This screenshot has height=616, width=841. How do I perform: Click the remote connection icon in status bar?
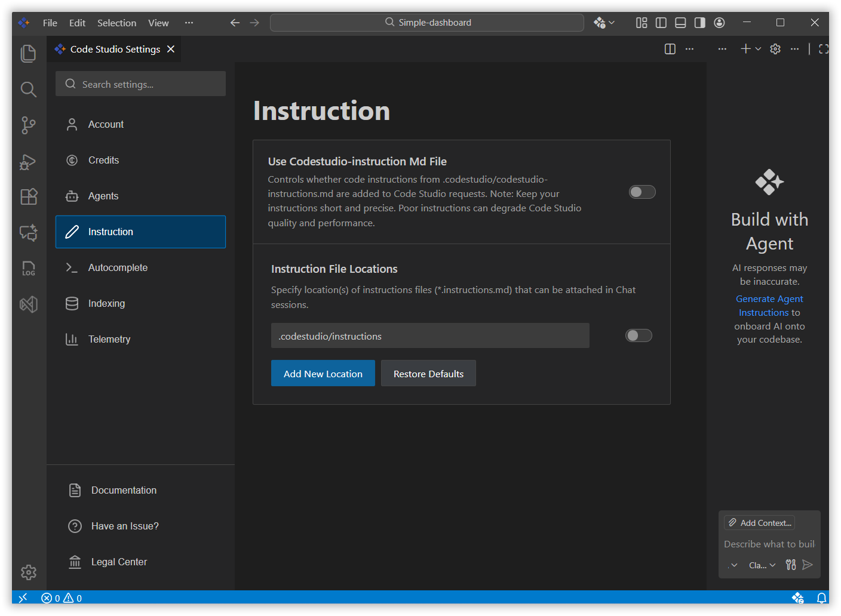tap(23, 597)
